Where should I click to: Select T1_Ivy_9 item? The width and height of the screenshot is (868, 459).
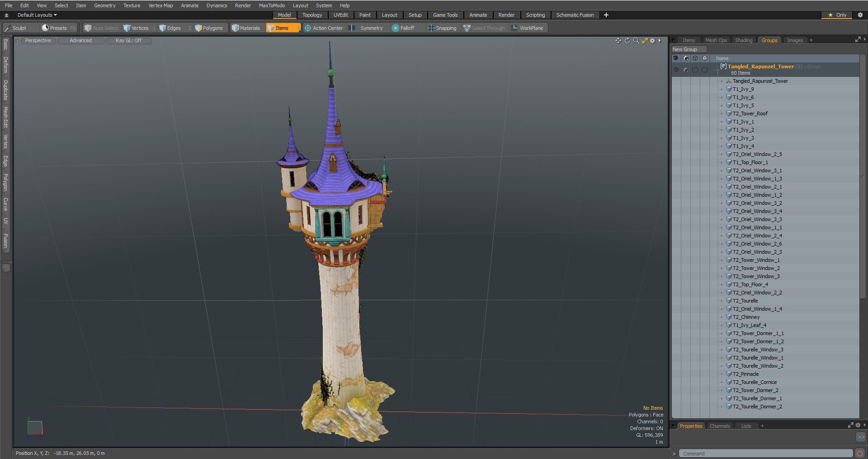743,89
